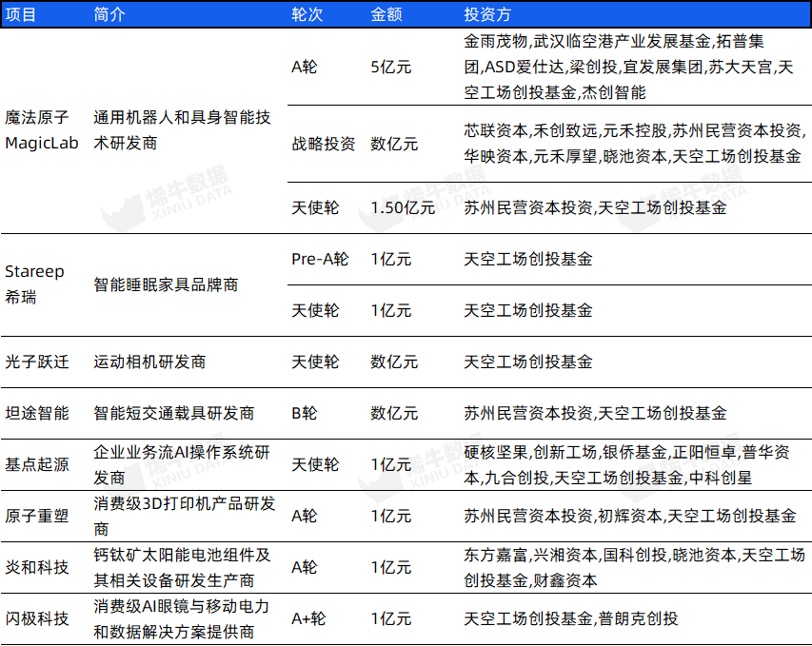This screenshot has height=646, width=812.
Task: Click the B轮 round cell
Action: point(305,413)
